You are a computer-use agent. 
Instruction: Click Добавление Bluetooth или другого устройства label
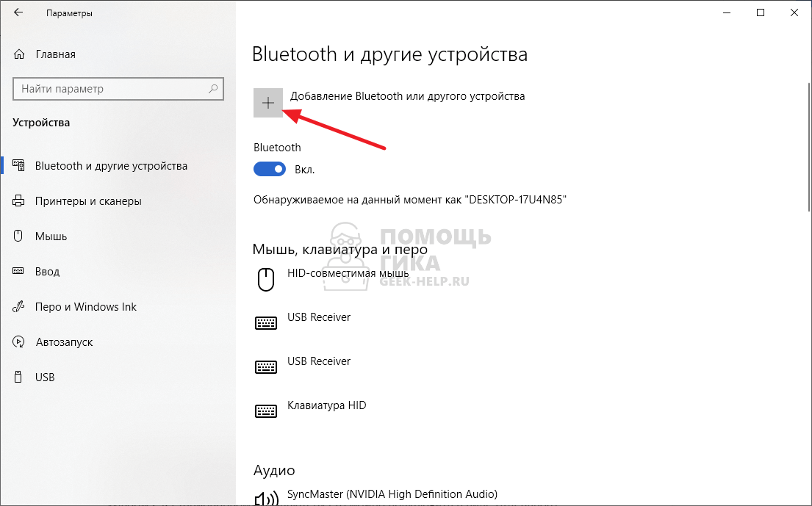407,96
